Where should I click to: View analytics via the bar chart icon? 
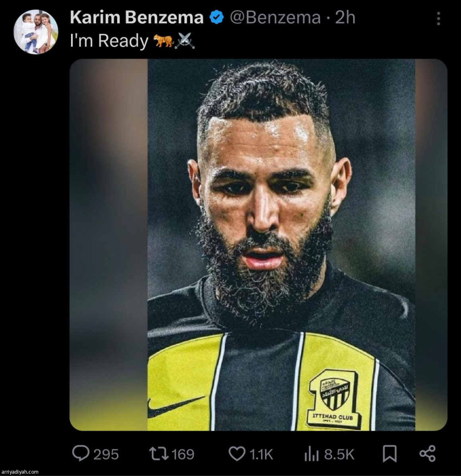[312, 454]
